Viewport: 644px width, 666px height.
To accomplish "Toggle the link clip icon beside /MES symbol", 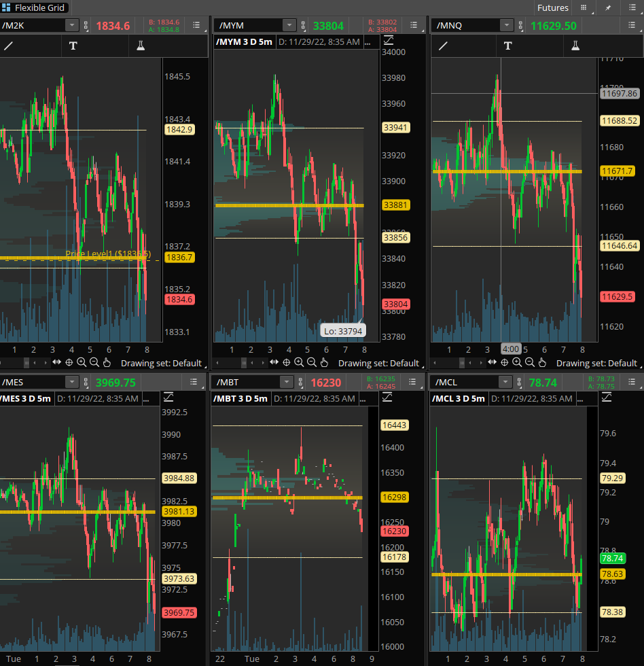I will [86, 382].
